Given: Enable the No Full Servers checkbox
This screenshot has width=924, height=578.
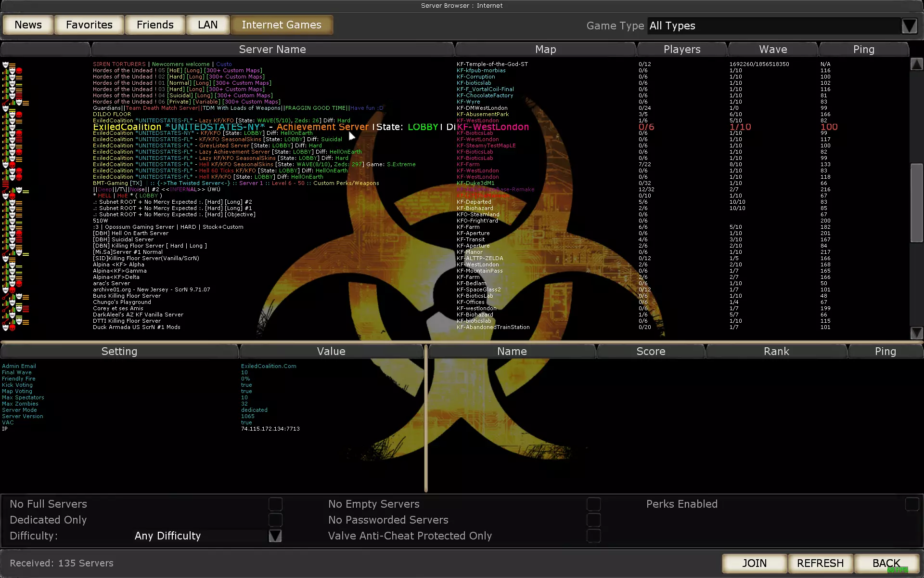Looking at the screenshot, I should (x=275, y=504).
